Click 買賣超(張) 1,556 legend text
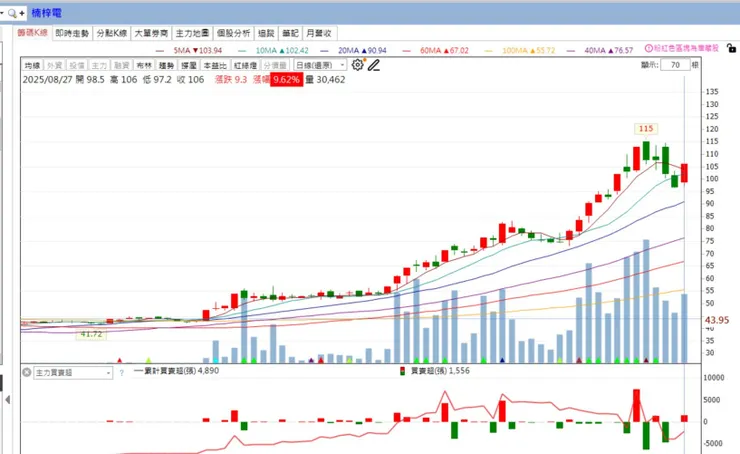The width and height of the screenshot is (740, 454). pyautogui.click(x=440, y=371)
